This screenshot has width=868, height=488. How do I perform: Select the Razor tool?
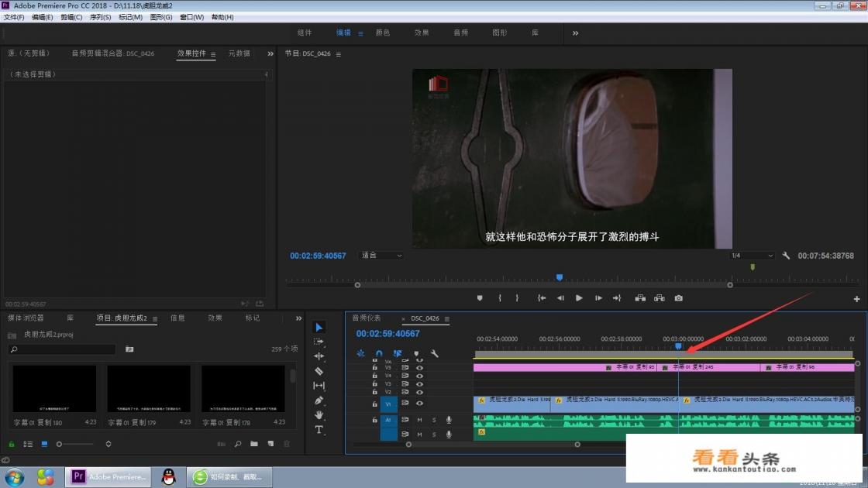(x=320, y=370)
